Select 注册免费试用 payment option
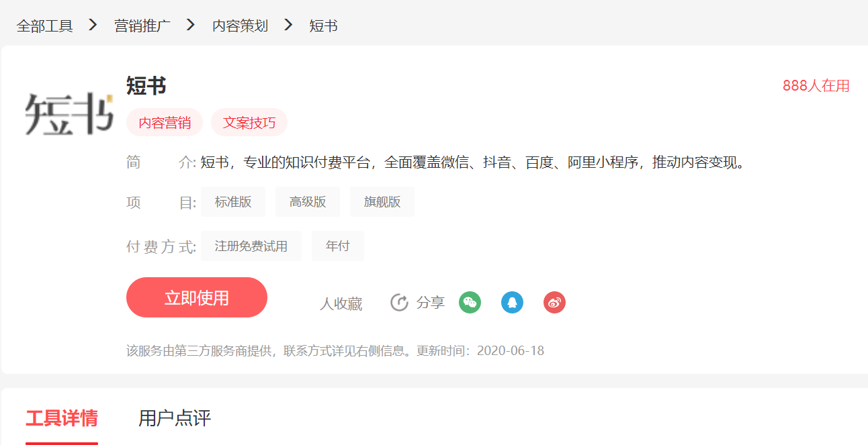868x445 pixels. click(x=251, y=246)
